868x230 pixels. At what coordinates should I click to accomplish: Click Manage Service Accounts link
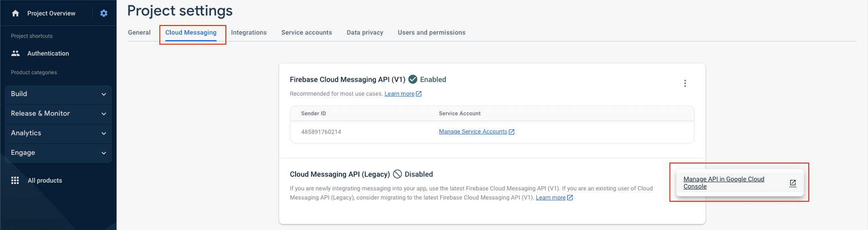click(x=473, y=132)
